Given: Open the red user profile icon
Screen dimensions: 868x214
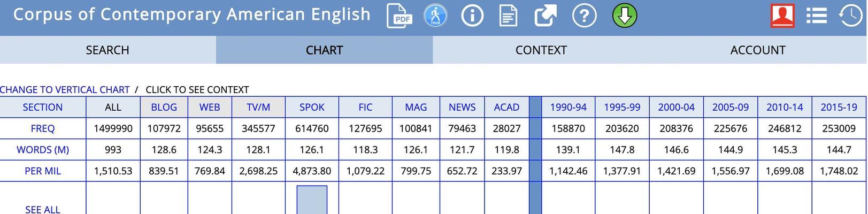Looking at the screenshot, I should 782,16.
